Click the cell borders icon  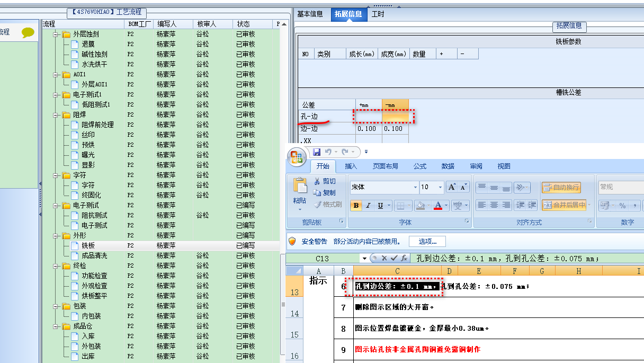click(401, 206)
